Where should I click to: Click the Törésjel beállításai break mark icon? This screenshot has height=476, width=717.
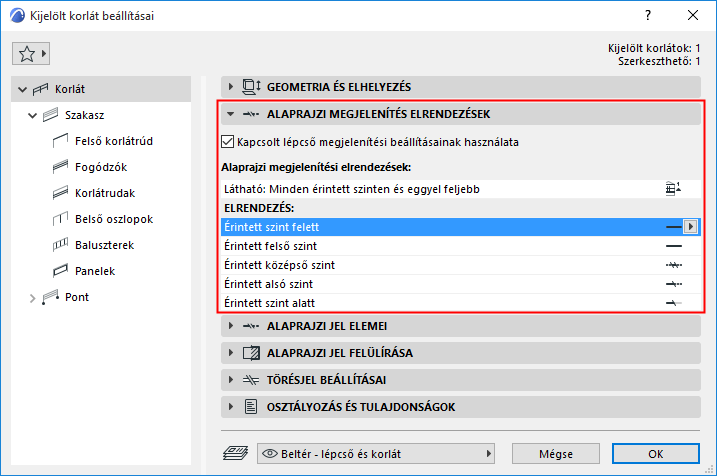coord(251,380)
